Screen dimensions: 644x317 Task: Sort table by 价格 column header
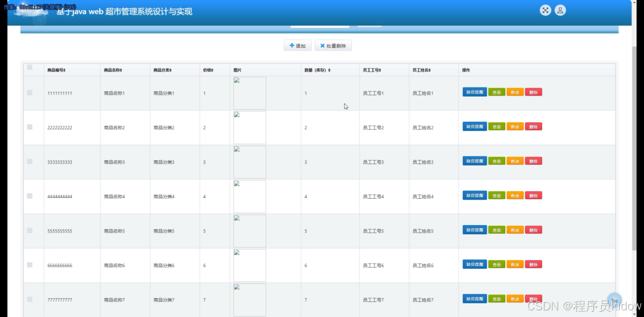[208, 70]
